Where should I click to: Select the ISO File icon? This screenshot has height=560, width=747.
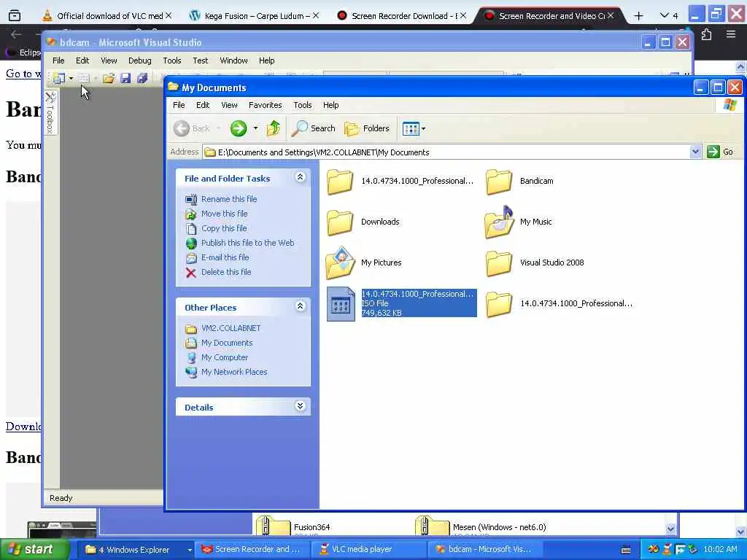341,304
